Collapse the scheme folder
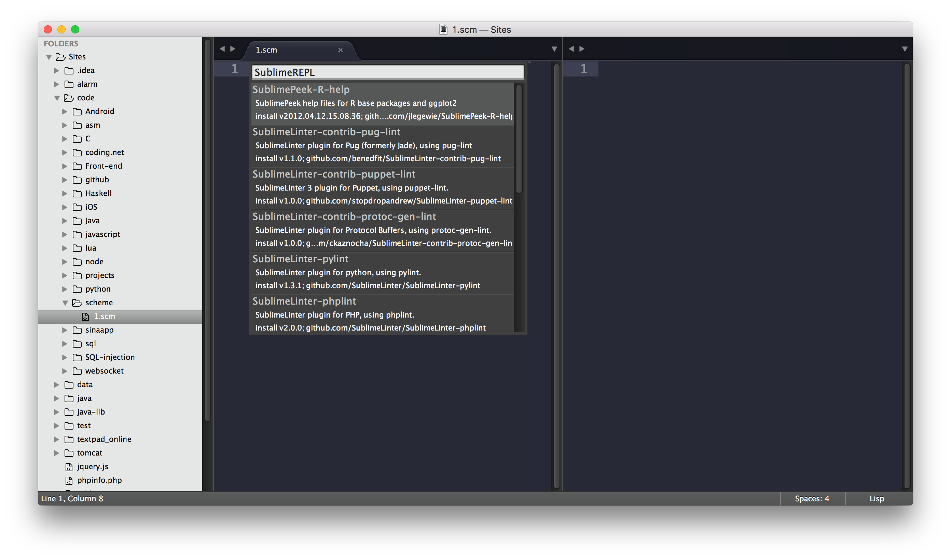 (65, 303)
